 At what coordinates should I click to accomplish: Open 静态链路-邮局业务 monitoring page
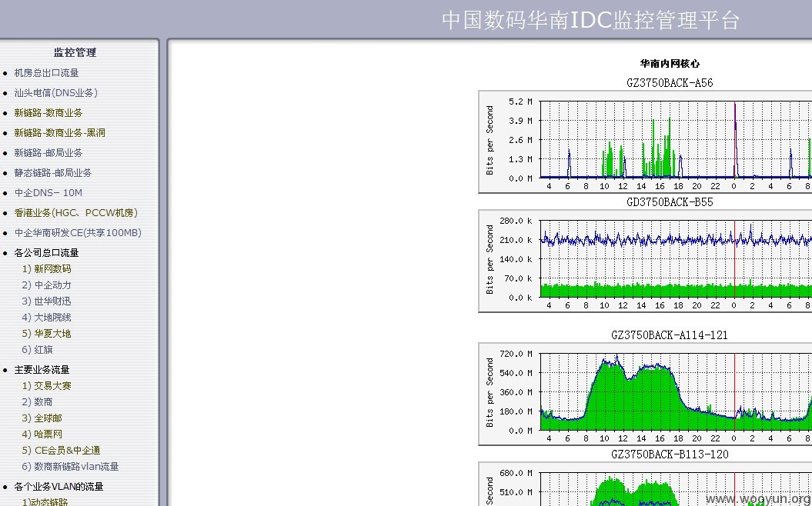pyautogui.click(x=53, y=173)
